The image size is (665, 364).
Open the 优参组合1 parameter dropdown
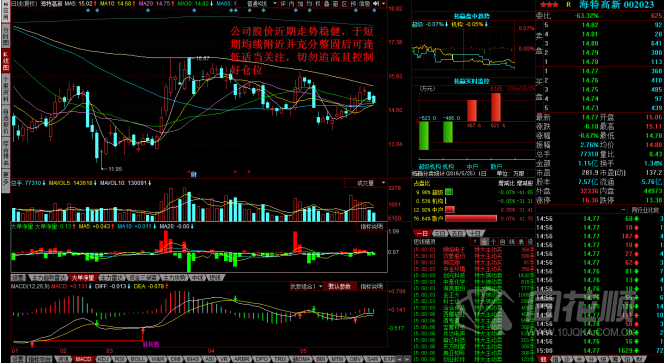click(307, 286)
